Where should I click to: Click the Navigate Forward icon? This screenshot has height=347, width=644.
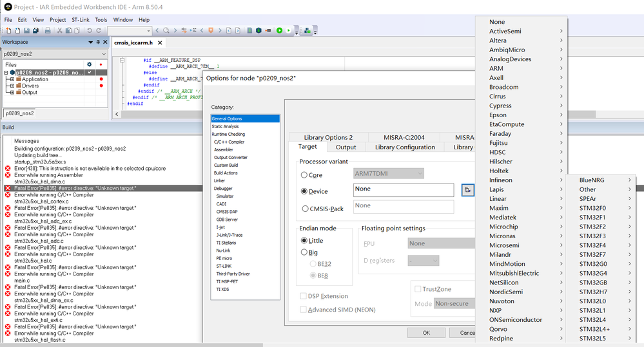tap(238, 30)
